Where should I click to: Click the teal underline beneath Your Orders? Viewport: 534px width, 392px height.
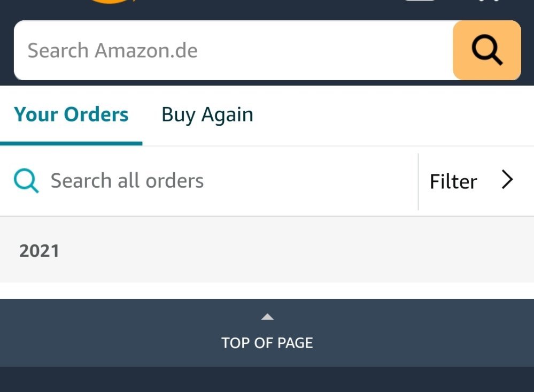coord(71,143)
